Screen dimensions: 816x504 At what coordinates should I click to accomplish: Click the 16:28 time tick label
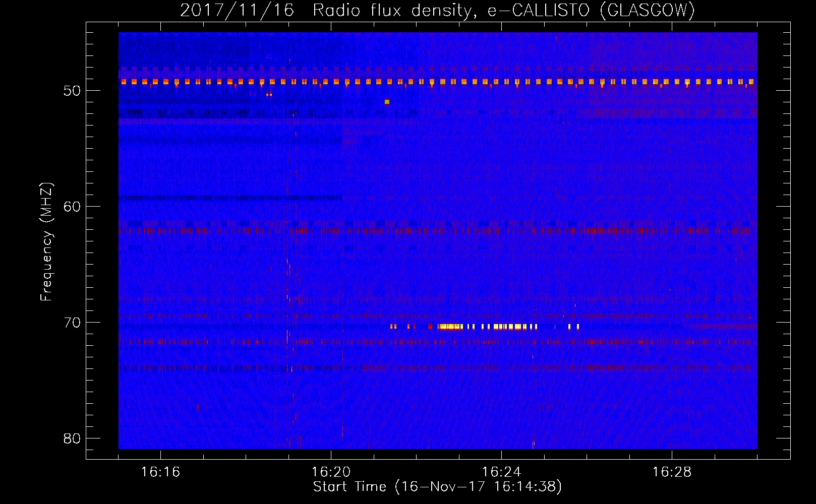click(672, 472)
